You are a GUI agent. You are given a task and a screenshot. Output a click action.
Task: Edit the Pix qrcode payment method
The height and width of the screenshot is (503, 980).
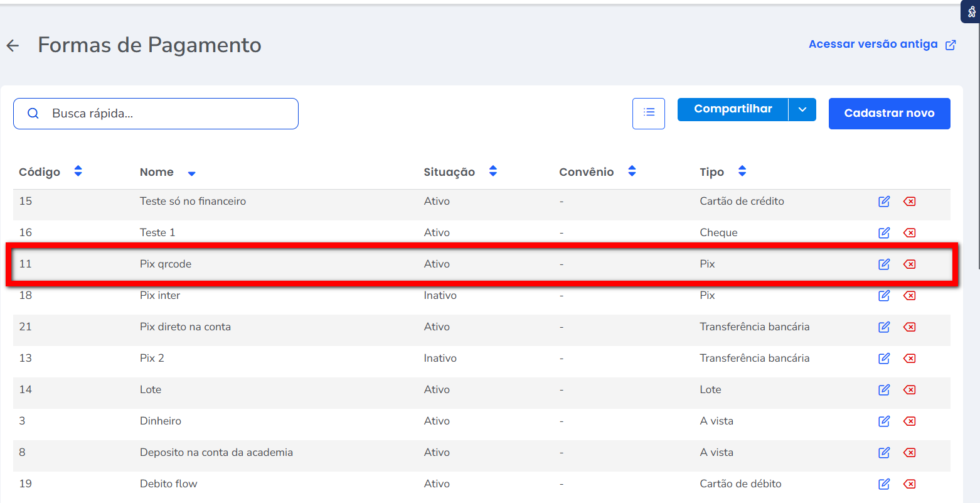pyautogui.click(x=884, y=264)
